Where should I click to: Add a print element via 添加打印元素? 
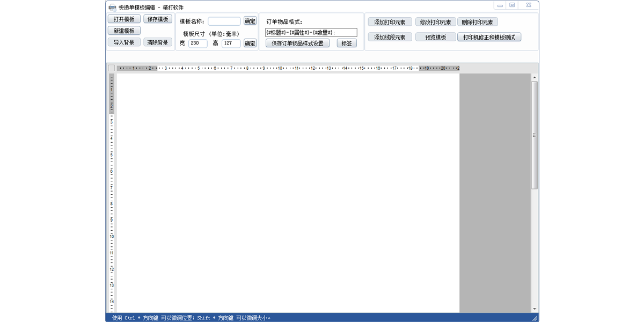click(390, 22)
